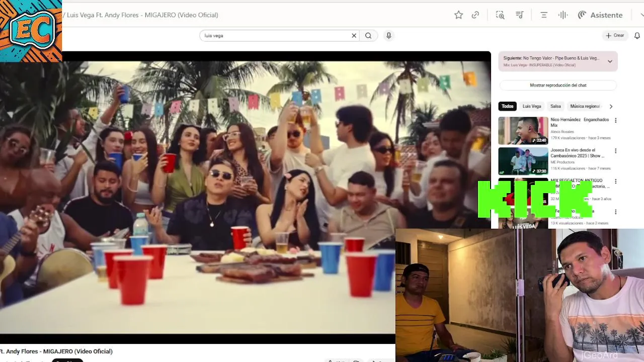
Task: Open 'Joseca En vivo desde el Cambasónico' title
Action: [577, 153]
